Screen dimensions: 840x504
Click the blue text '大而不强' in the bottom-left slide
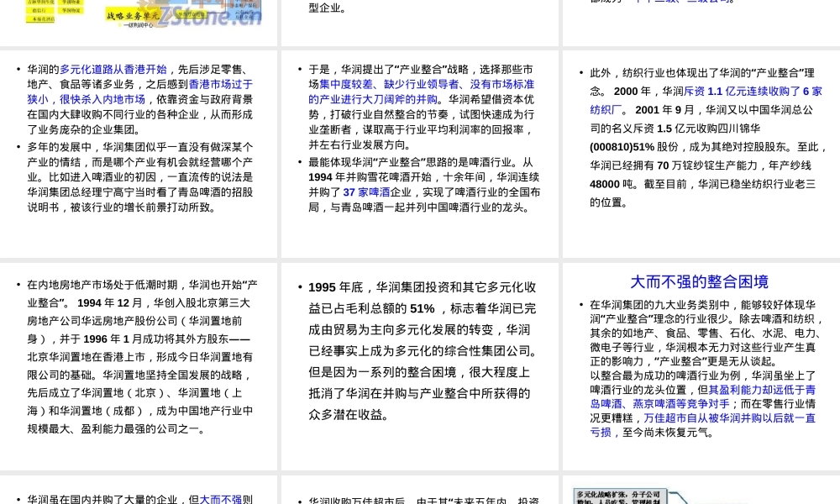(221, 499)
